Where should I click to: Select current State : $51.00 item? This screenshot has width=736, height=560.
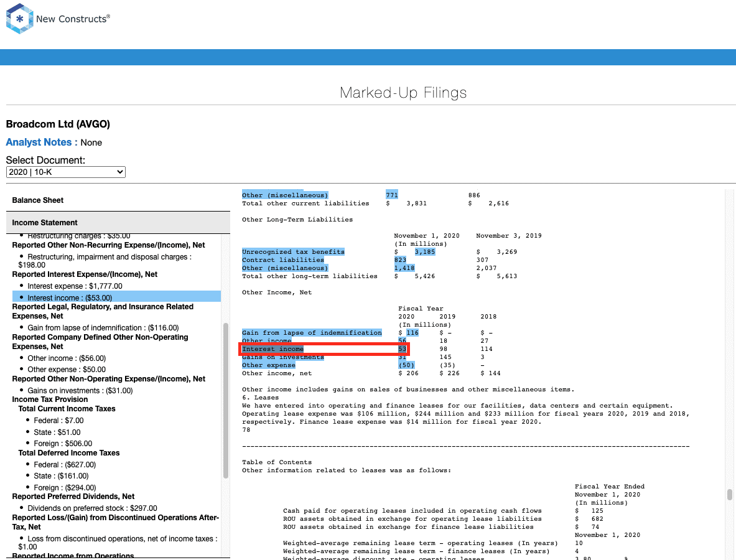[x=57, y=432]
